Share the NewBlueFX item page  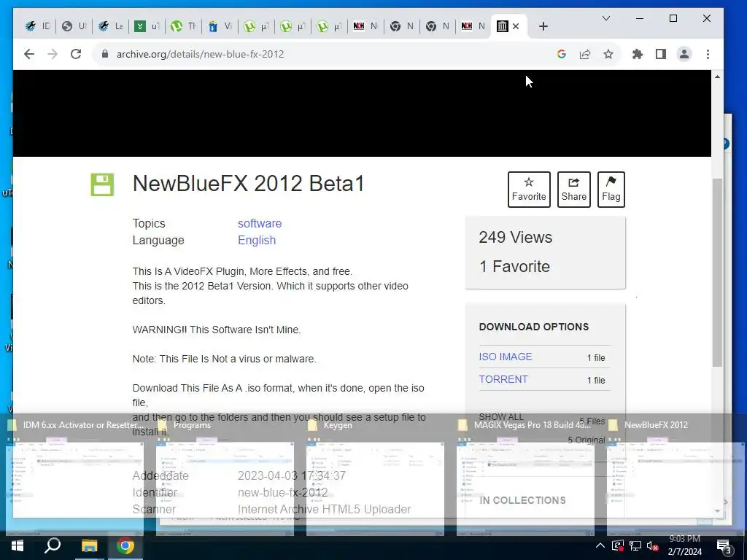coord(573,190)
